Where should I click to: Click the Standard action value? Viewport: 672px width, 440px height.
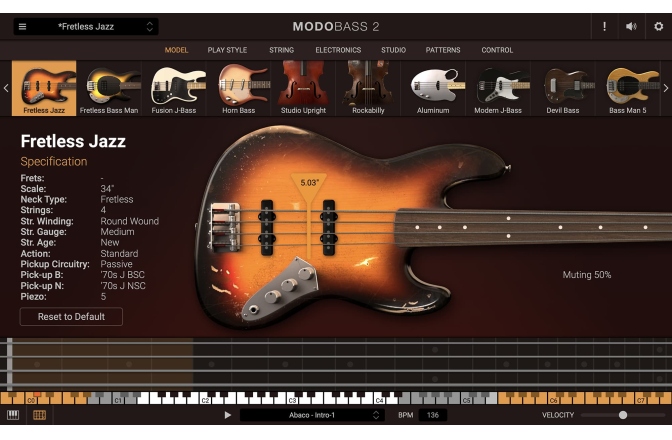tap(119, 254)
